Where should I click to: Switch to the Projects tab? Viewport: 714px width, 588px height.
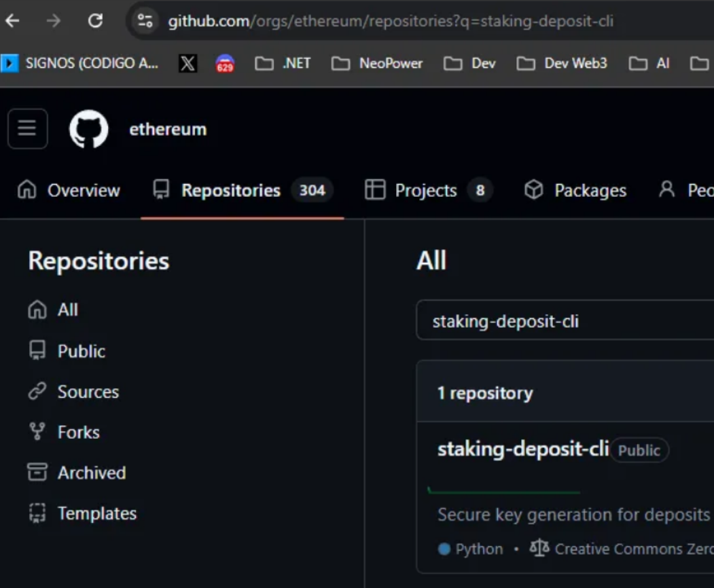(427, 190)
